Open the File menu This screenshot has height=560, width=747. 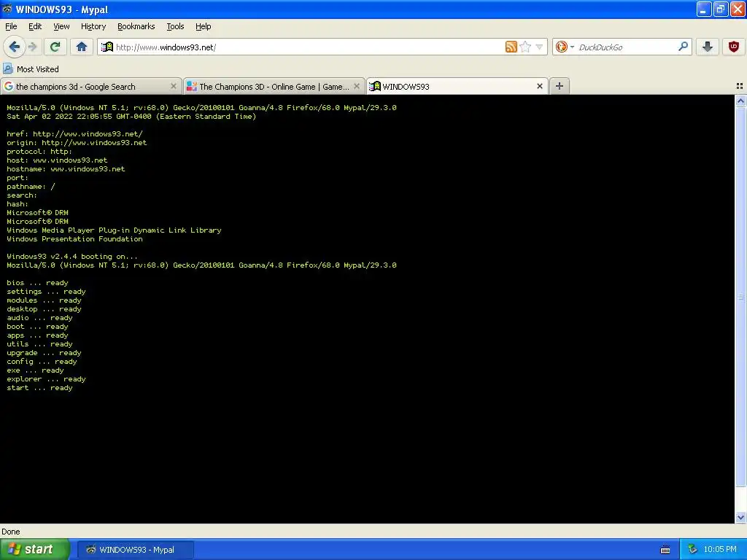[11, 26]
